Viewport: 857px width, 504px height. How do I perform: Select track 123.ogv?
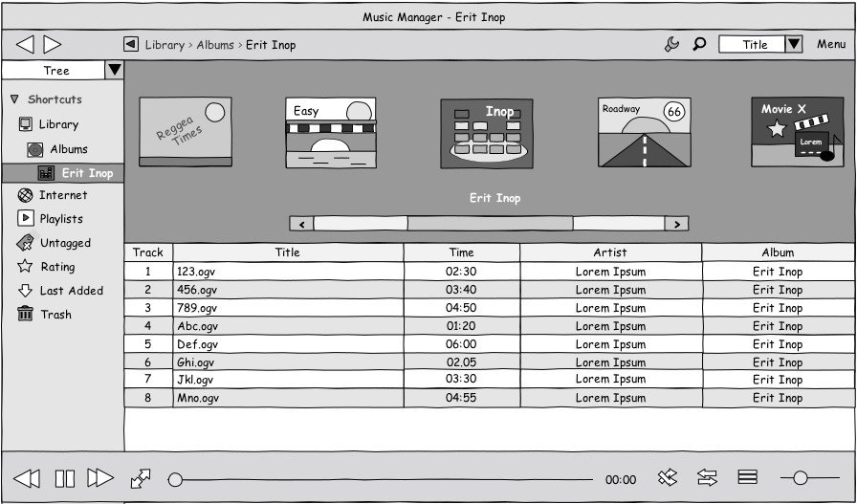(x=489, y=272)
